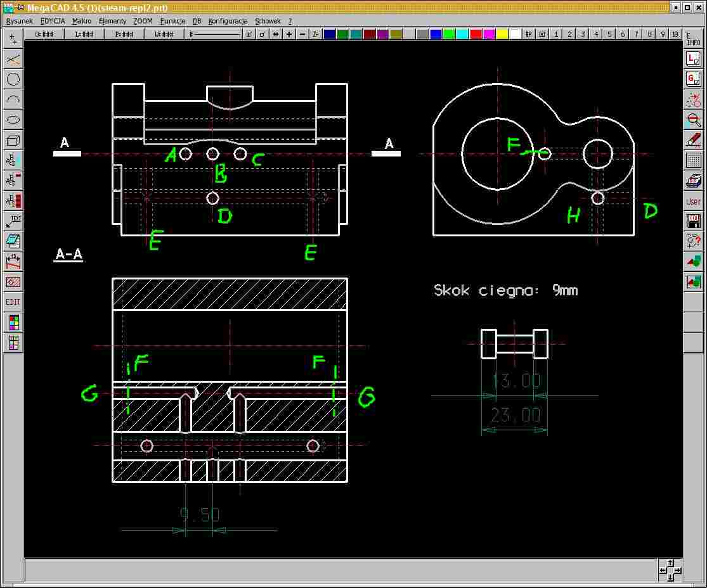Click the pan arrows control at bottom-right
Screen dimensions: 707x588
(670, 570)
